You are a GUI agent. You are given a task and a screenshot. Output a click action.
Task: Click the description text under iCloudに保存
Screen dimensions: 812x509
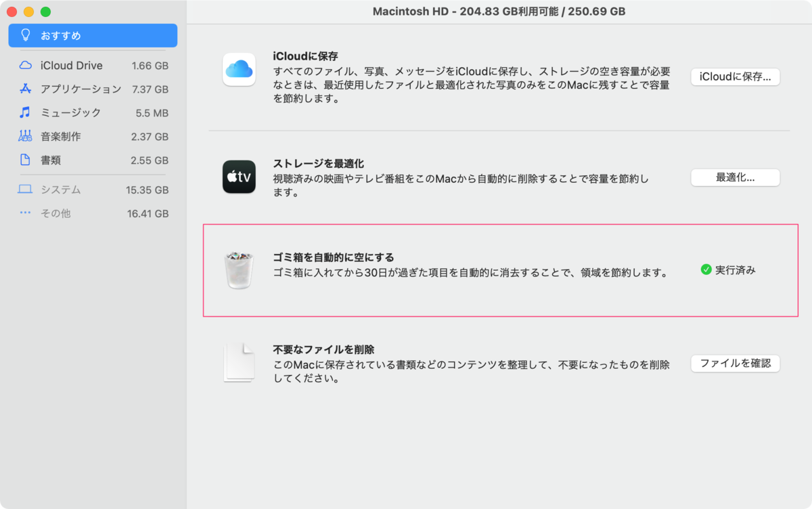pyautogui.click(x=472, y=85)
